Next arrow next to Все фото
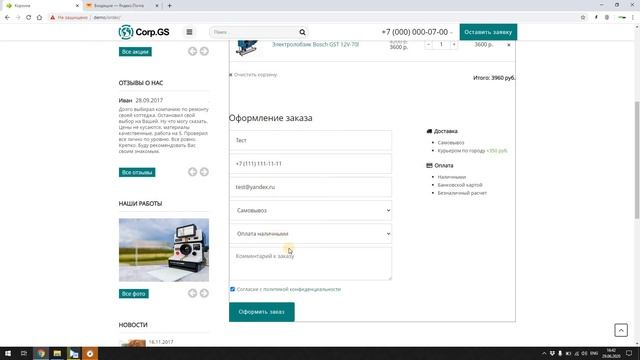 tap(204, 293)
